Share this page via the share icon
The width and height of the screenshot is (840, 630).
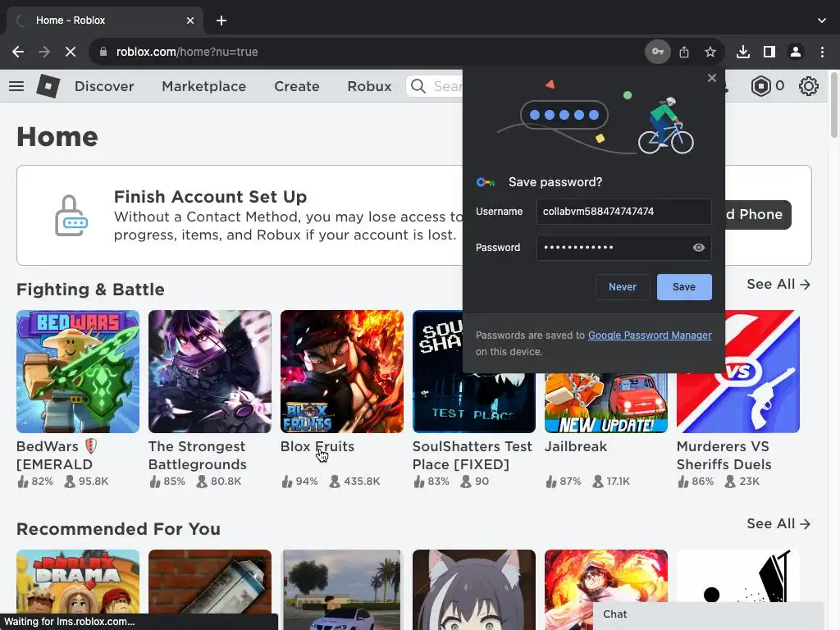(x=684, y=52)
